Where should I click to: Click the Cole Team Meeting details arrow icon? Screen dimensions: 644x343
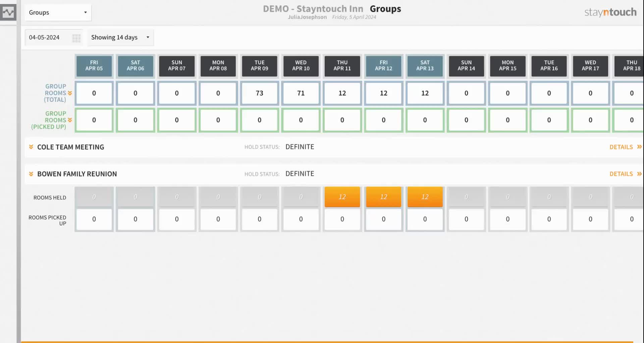pyautogui.click(x=639, y=147)
